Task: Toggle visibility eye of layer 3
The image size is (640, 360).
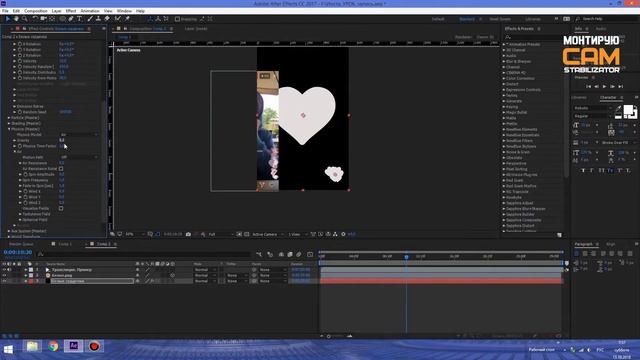Action: point(4,281)
